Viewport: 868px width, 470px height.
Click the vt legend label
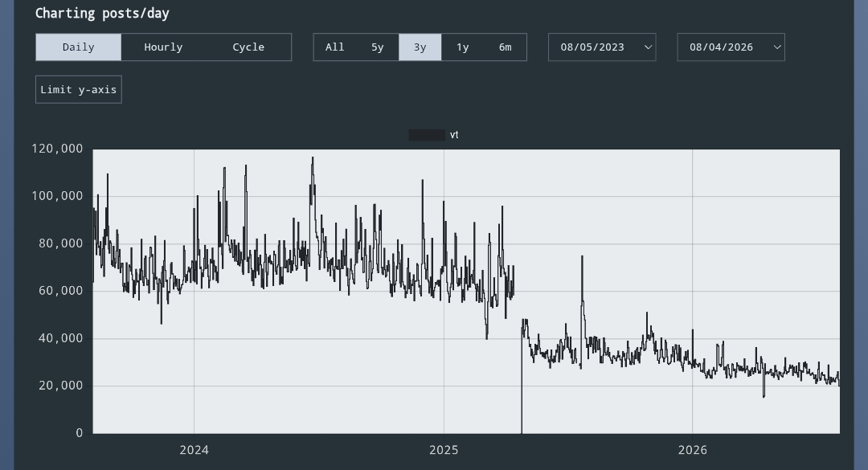(x=454, y=135)
